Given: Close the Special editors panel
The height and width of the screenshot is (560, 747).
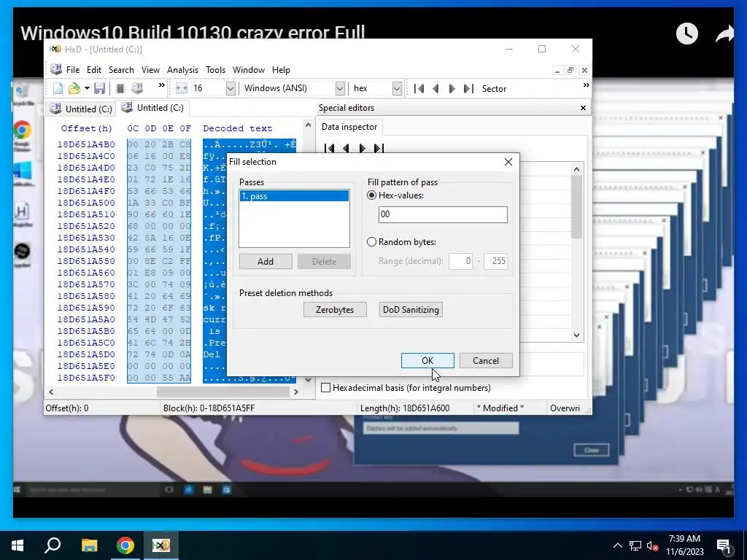Looking at the screenshot, I should (583, 108).
